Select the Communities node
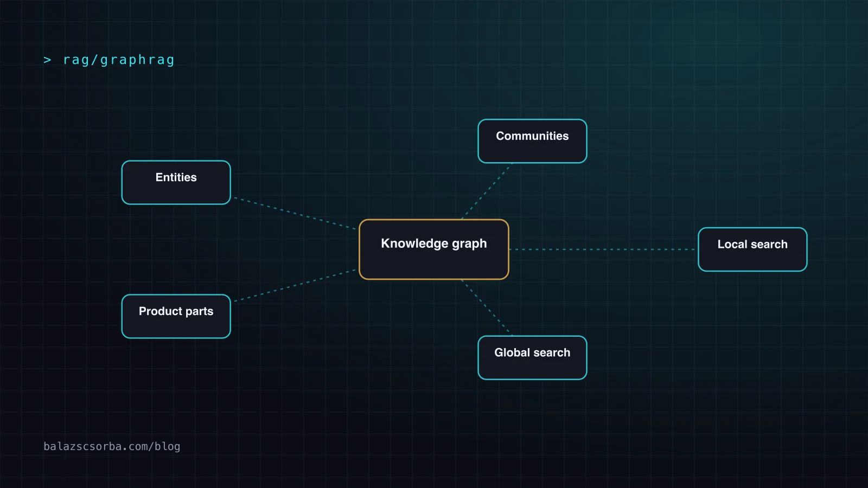868x488 pixels. pos(532,141)
